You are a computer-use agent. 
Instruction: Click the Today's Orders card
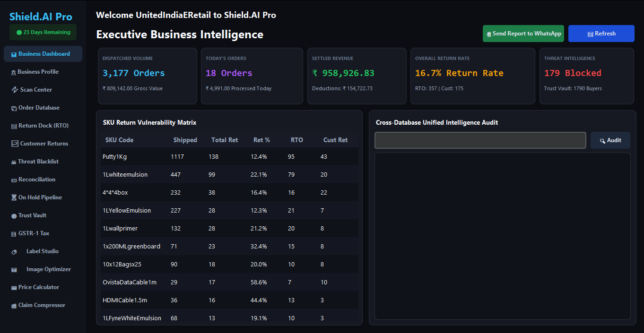(x=252, y=76)
